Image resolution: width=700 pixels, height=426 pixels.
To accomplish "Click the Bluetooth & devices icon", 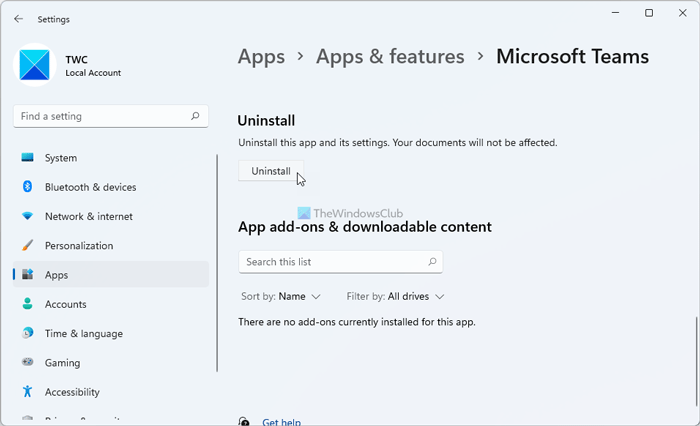I will pyautogui.click(x=27, y=187).
